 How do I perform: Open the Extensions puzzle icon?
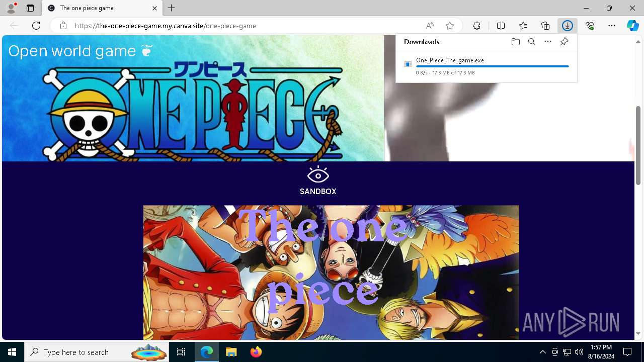pos(476,26)
